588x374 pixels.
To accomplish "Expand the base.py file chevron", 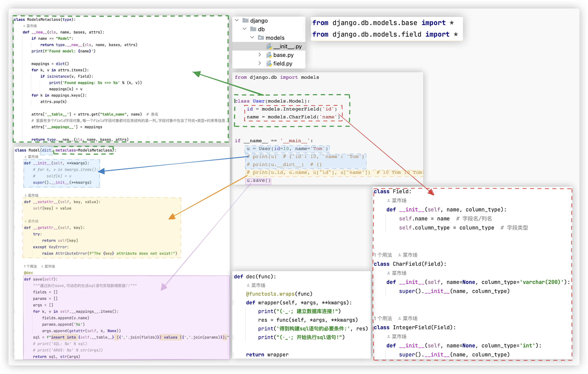I will tap(260, 55).
